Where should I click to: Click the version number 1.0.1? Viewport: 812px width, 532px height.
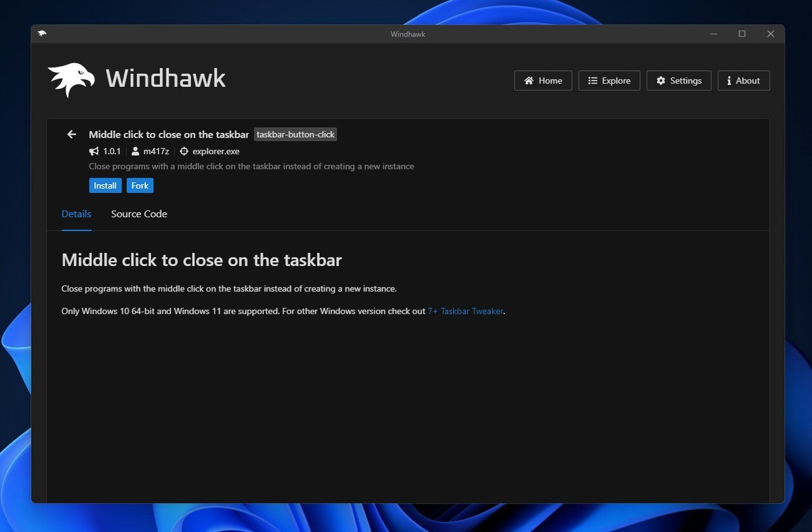(112, 151)
